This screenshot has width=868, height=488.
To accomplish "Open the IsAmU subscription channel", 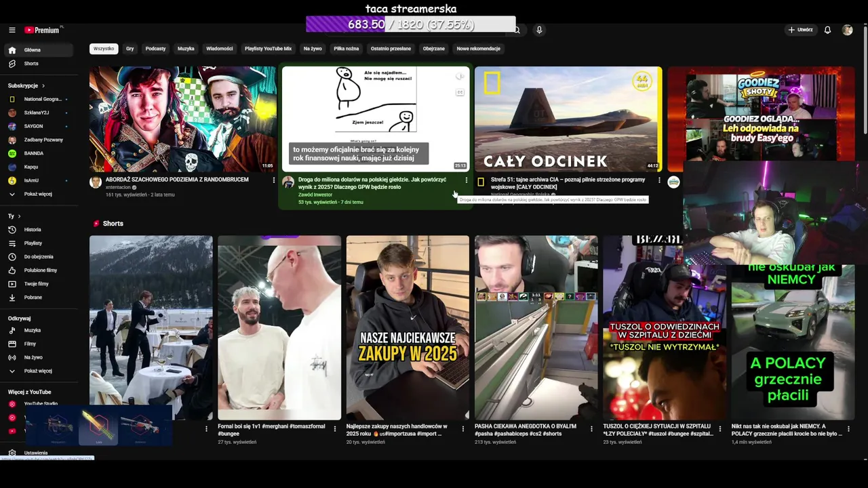I will click(x=40, y=180).
